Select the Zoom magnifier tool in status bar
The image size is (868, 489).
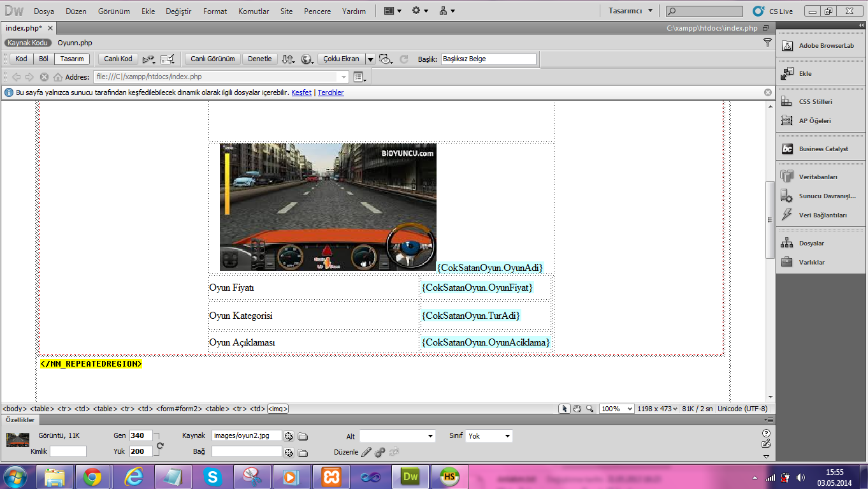[x=590, y=409]
